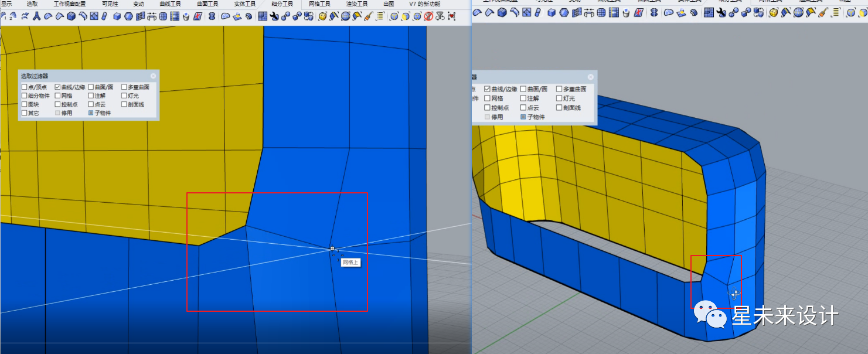The width and height of the screenshot is (868, 354).
Task: Enable 控制点 in left selection filter
Action: pyautogui.click(x=57, y=104)
